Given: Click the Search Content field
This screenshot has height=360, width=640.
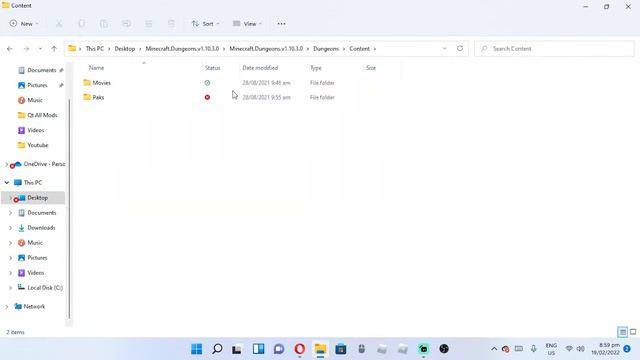Looking at the screenshot, I should click(x=554, y=49).
